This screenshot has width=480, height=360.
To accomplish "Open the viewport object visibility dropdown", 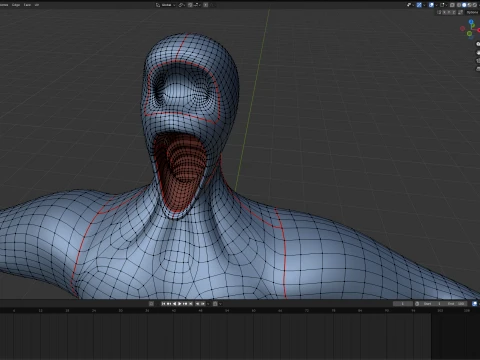I will [x=409, y=5].
